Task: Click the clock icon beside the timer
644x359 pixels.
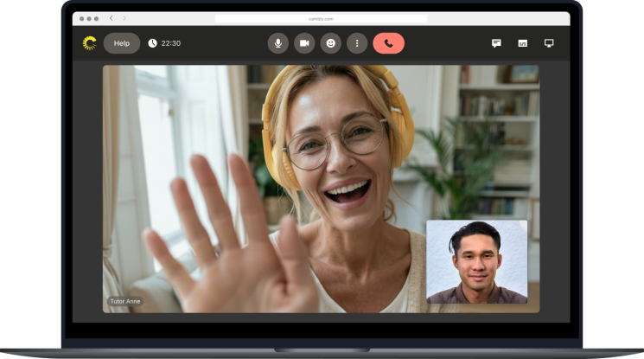Action: pyautogui.click(x=152, y=43)
